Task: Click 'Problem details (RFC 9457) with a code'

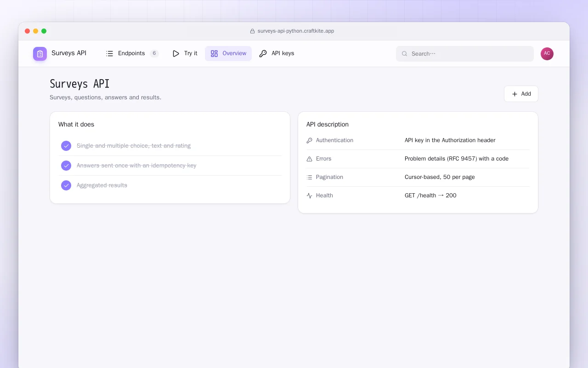Action: (457, 159)
